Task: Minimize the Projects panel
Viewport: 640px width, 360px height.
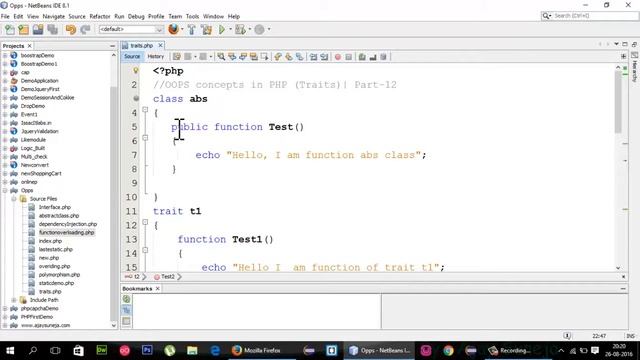Action: point(113,46)
